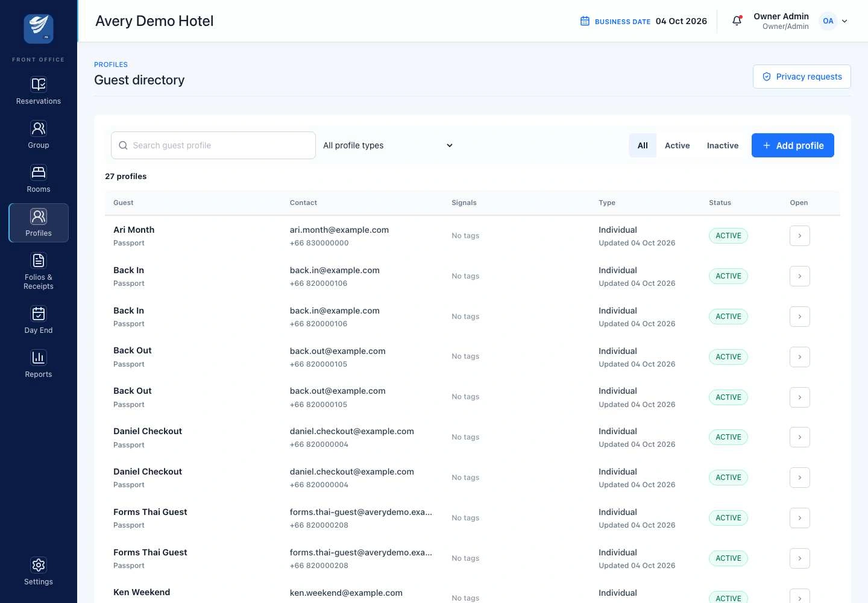Open the Rooms section
Screen dimensions: 868x603
39,180
